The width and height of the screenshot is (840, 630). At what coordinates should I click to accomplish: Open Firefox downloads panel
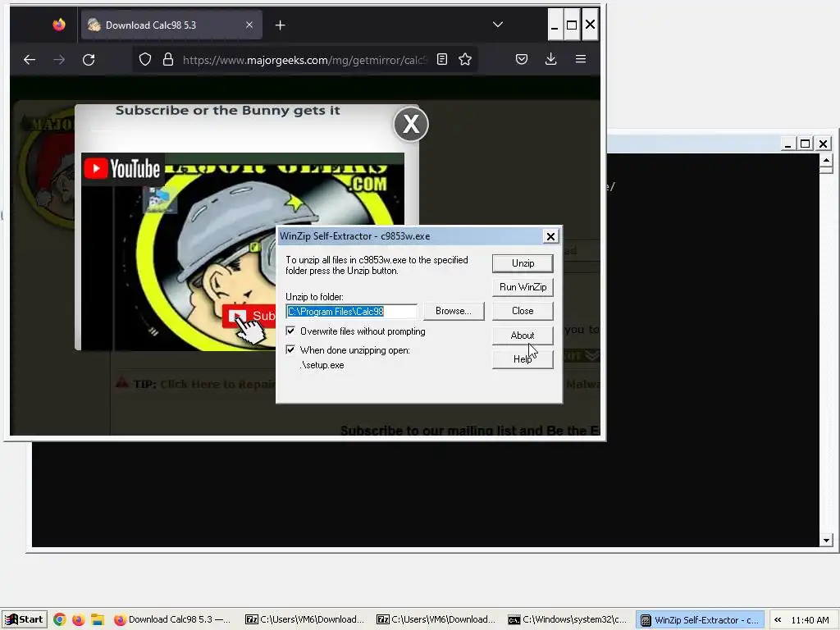tap(550, 59)
